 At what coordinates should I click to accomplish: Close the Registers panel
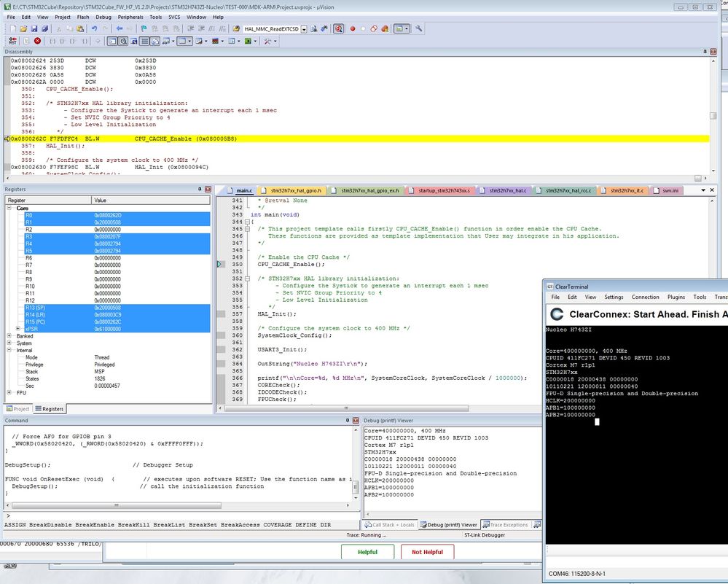[208, 189]
